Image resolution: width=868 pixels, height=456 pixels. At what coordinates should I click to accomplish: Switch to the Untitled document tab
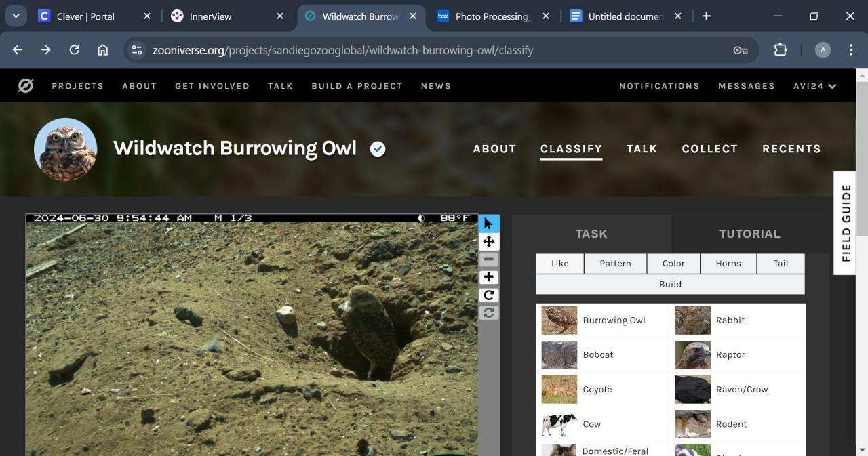click(x=624, y=16)
